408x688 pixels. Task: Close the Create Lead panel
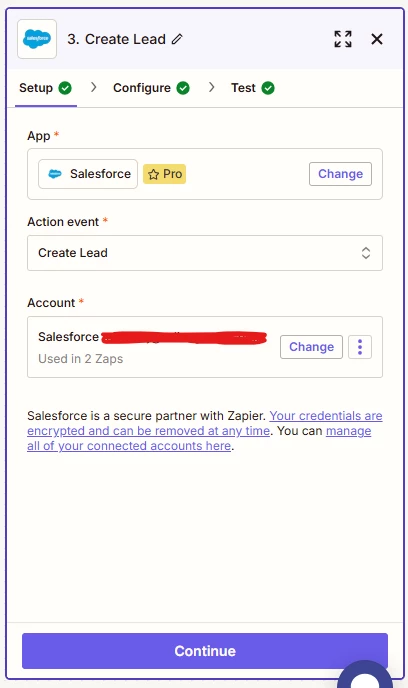[377, 39]
